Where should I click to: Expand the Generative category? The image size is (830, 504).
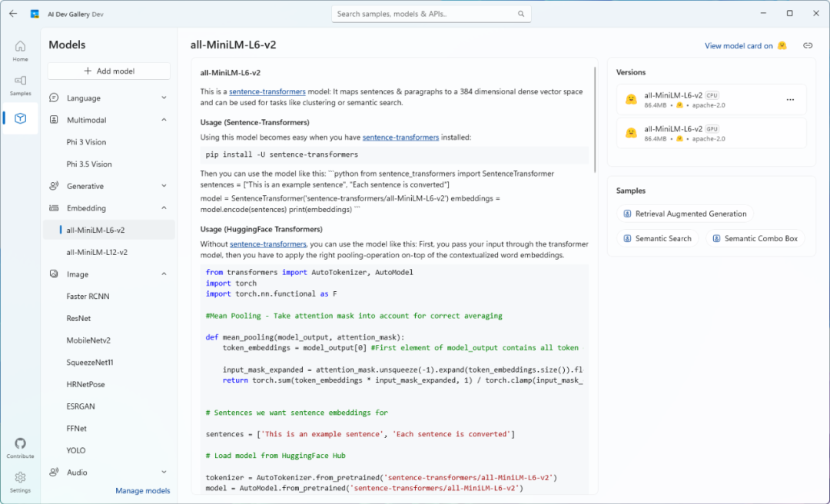164,186
